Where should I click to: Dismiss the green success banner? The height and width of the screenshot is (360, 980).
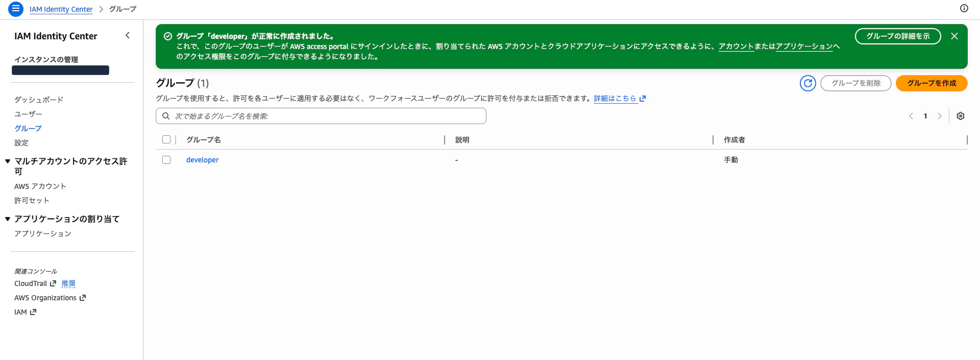[x=954, y=36]
